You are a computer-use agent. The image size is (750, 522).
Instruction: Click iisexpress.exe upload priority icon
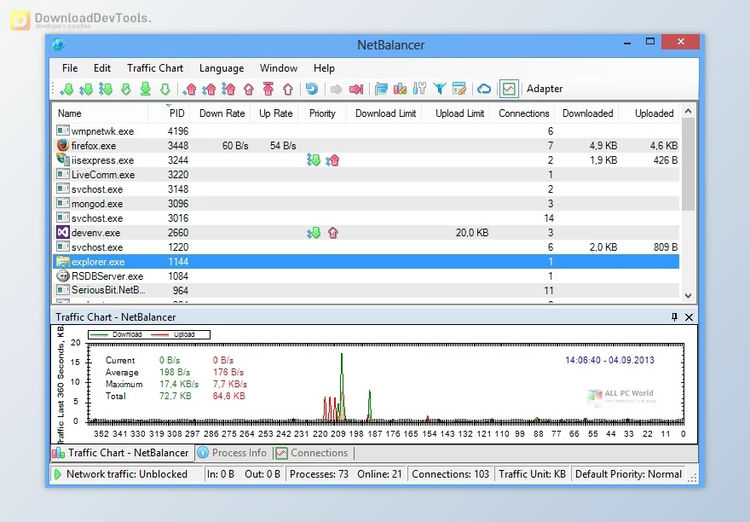pyautogui.click(x=333, y=160)
